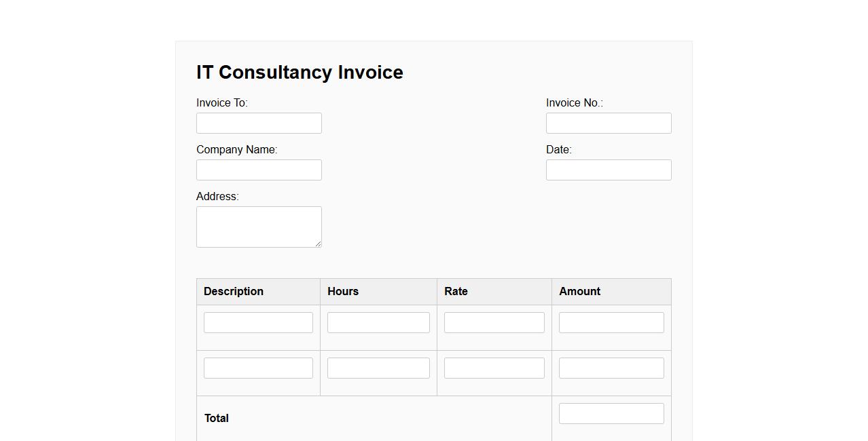Focus the Company Name text box

point(259,170)
